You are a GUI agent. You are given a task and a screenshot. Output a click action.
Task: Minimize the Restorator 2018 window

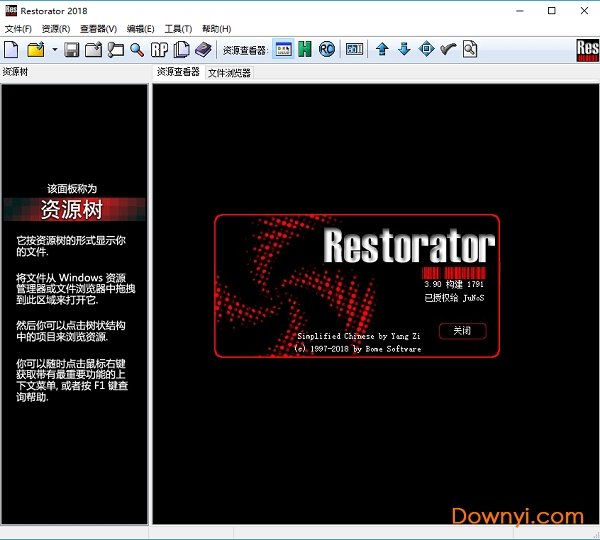(x=520, y=11)
